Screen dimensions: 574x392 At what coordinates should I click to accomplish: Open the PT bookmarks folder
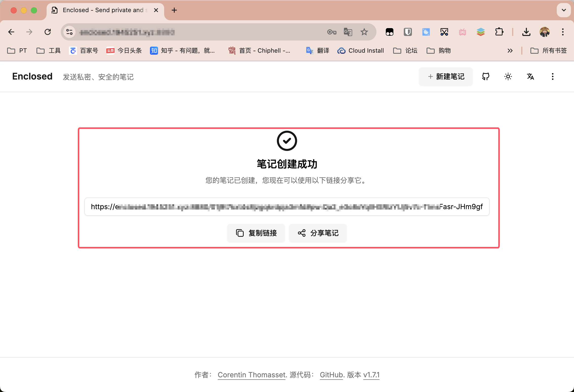[17, 51]
